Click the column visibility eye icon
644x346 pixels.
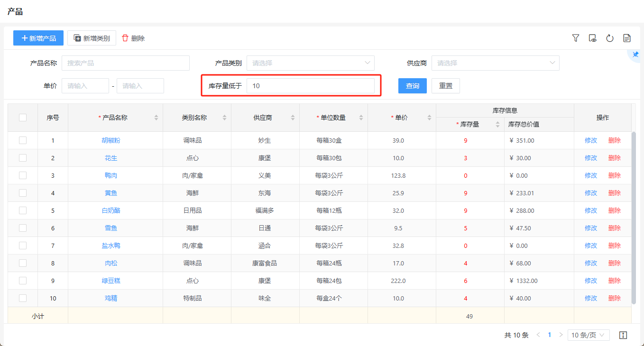[x=592, y=38]
